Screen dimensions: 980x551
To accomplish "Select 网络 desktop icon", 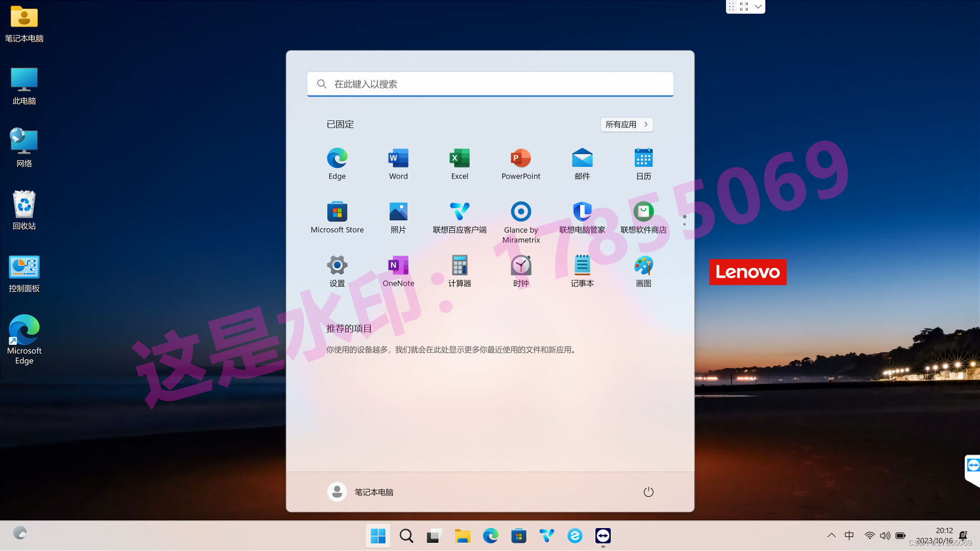I will (24, 149).
